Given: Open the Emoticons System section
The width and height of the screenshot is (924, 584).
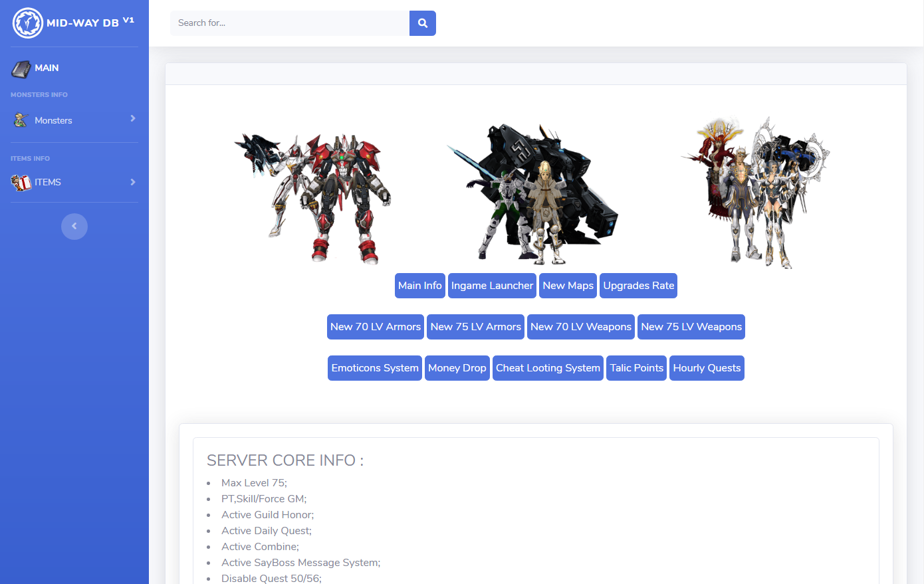Looking at the screenshot, I should pos(375,368).
